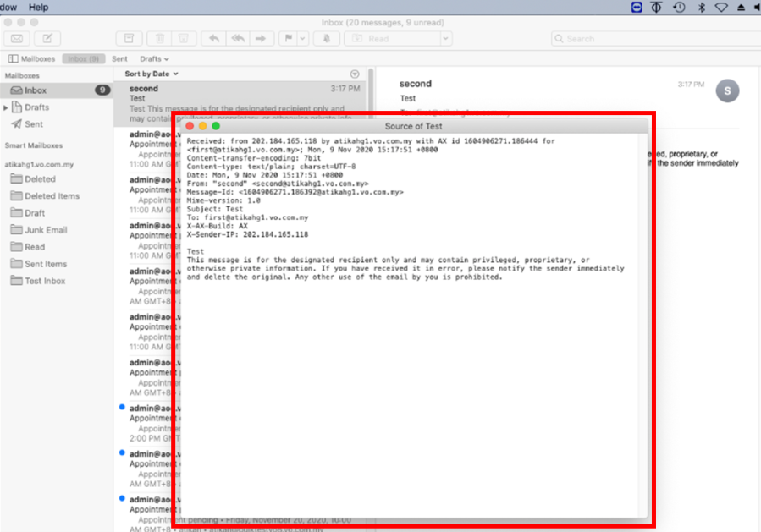761x532 pixels.
Task: Click the blue unread dot beside admin@ao message
Action: (x=121, y=407)
